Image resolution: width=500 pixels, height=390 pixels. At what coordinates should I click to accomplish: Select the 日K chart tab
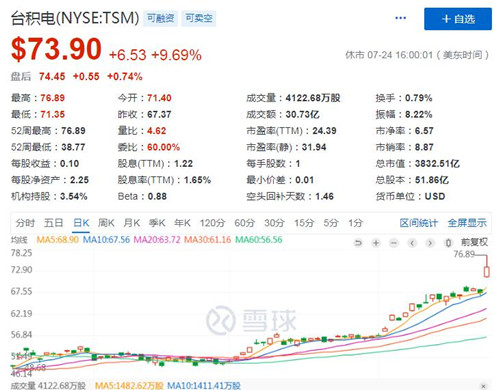coord(81,223)
